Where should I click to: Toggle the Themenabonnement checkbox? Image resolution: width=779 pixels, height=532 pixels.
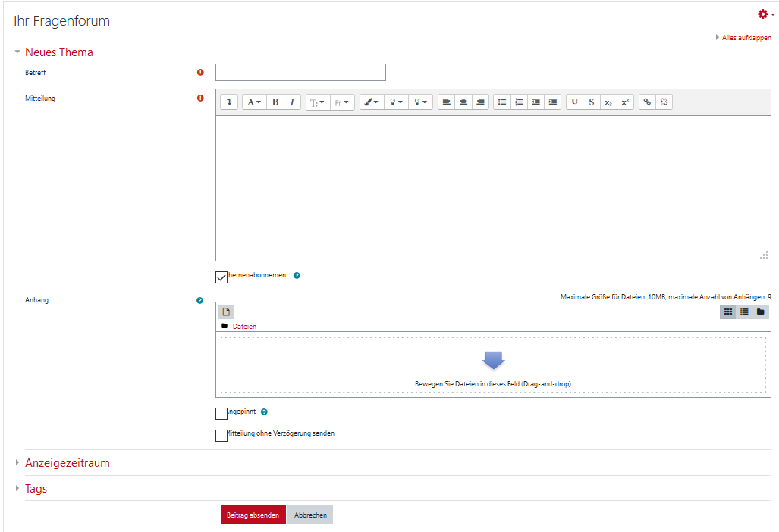[x=221, y=277]
